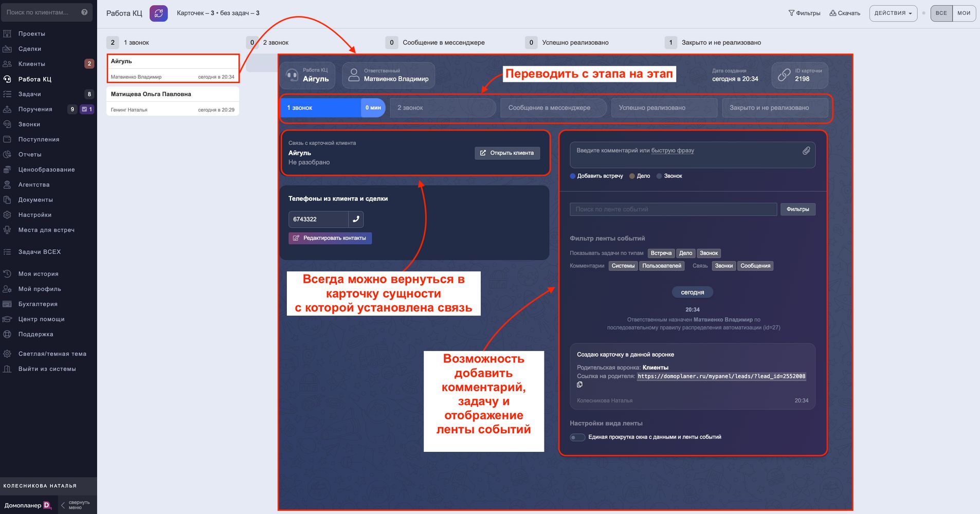
Task: Move card to Успешно реализовано stage
Action: [664, 108]
